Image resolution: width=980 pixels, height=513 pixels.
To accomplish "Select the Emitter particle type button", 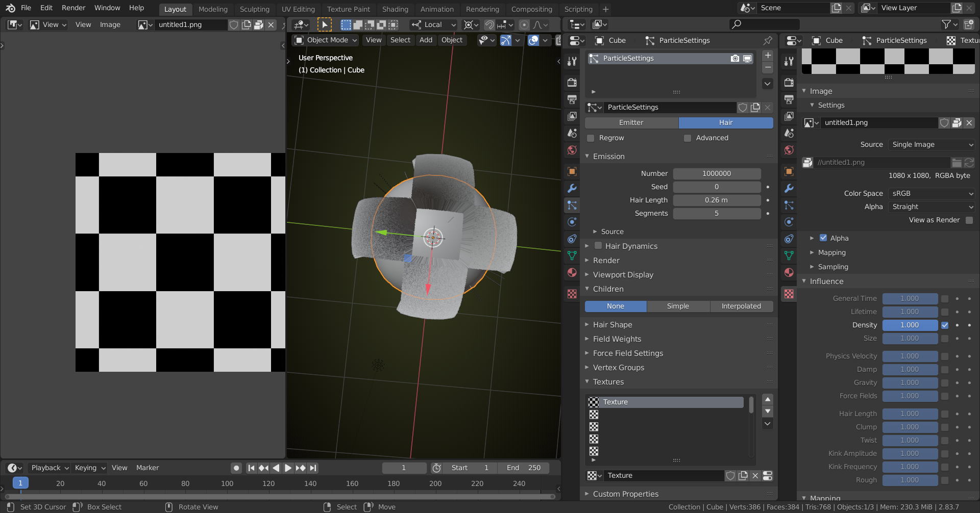I will click(631, 123).
